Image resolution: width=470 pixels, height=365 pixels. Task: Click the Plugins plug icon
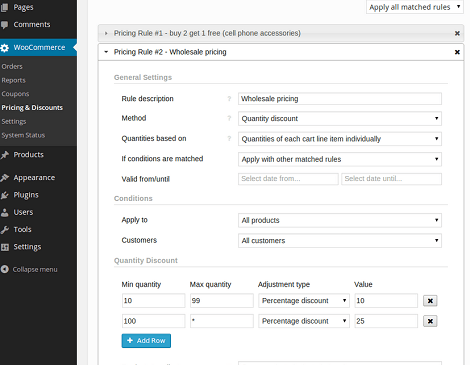click(4, 195)
